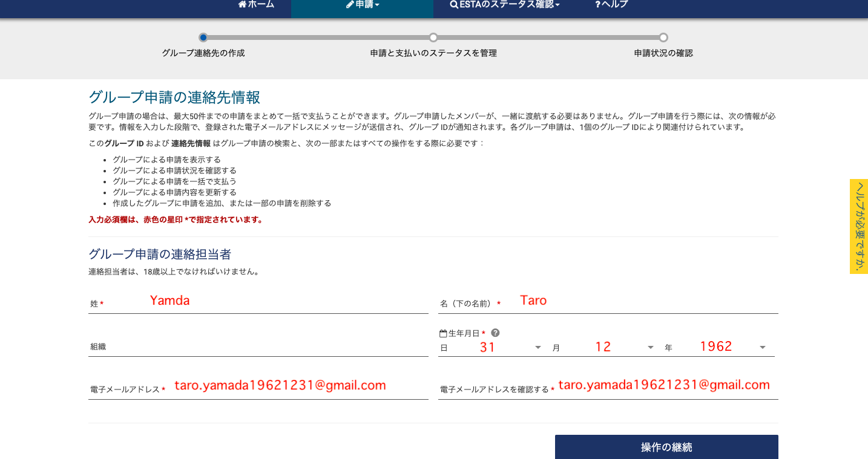Click the 入力必須欄 red notice text
This screenshot has width=868, height=459.
[176, 220]
